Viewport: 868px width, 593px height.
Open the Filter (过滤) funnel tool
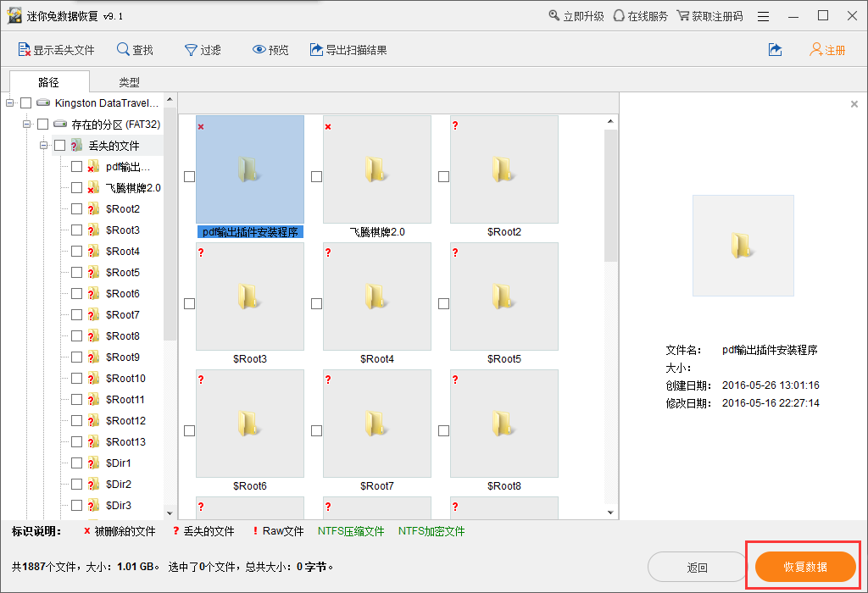tap(191, 50)
